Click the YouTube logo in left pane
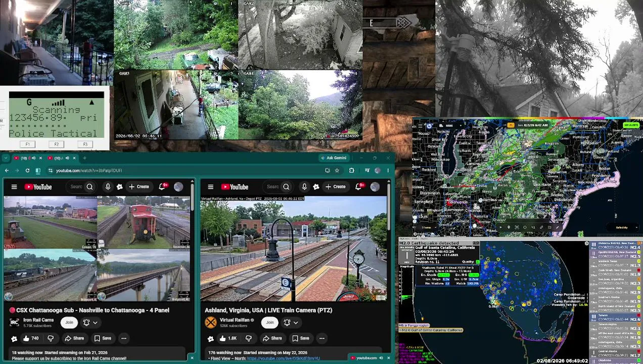The width and height of the screenshot is (643, 364). (38, 187)
